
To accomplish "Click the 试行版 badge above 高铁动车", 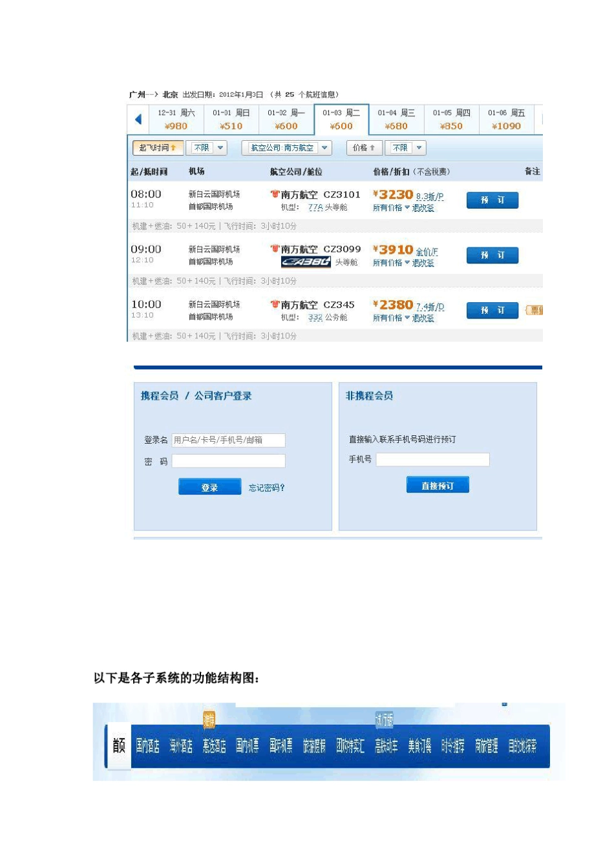I will pos(385,719).
